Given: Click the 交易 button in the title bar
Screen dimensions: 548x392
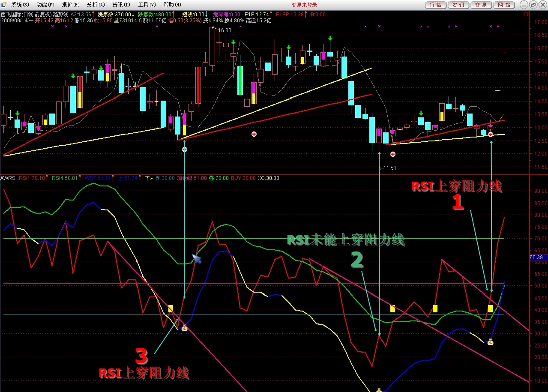Looking at the screenshot, I should (x=481, y=5).
